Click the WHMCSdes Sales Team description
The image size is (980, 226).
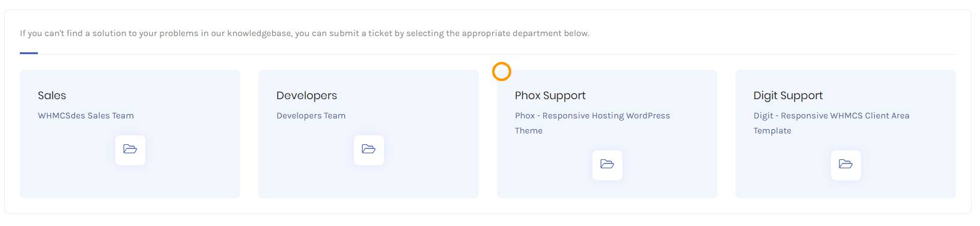tap(86, 115)
